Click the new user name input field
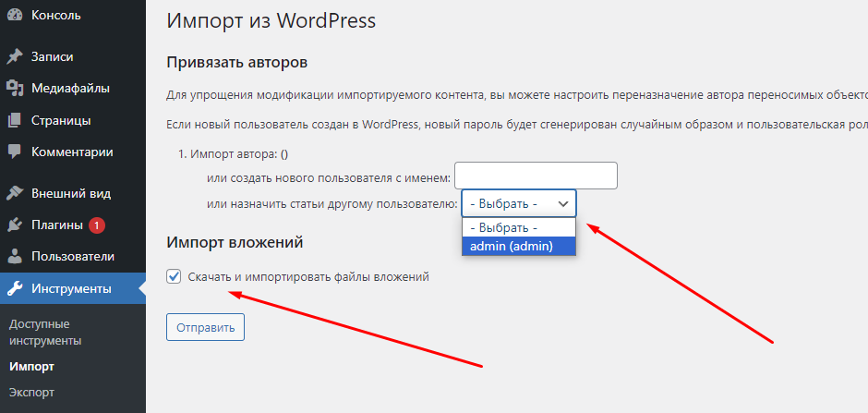Viewport: 868px width, 413px height. (536, 176)
